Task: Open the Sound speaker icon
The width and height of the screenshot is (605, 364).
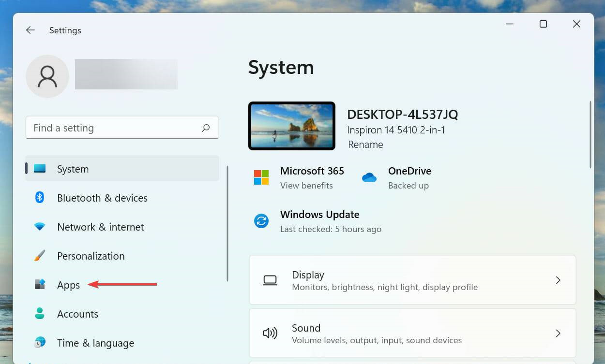Action: pyautogui.click(x=270, y=333)
